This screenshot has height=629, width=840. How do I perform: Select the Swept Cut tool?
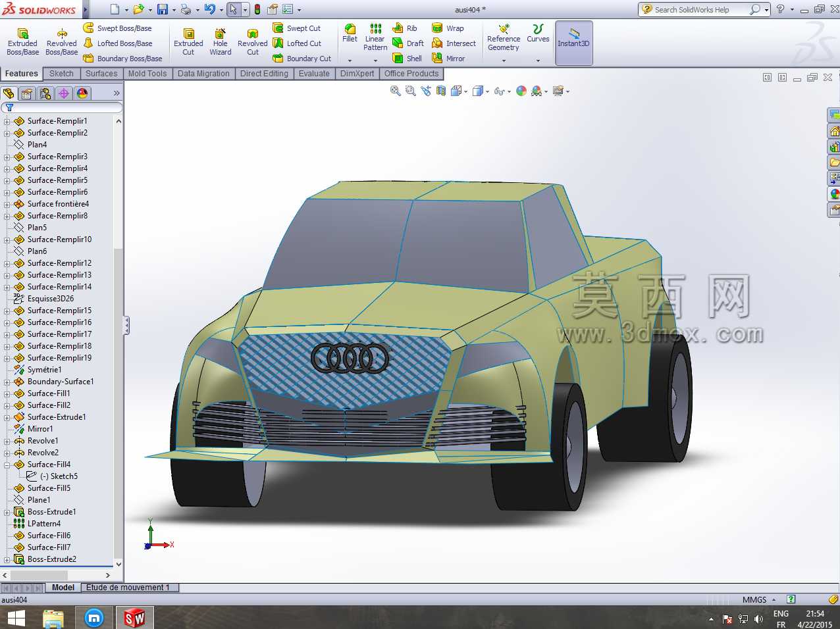point(297,28)
